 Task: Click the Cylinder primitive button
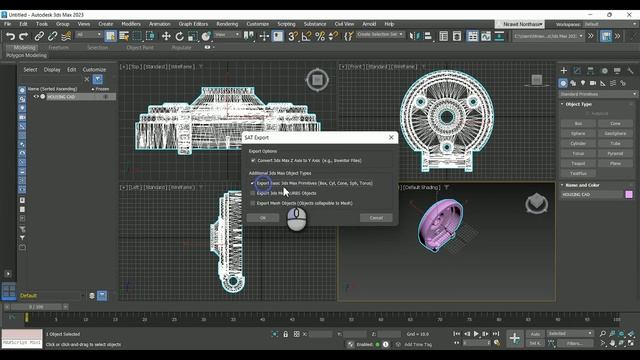(578, 143)
